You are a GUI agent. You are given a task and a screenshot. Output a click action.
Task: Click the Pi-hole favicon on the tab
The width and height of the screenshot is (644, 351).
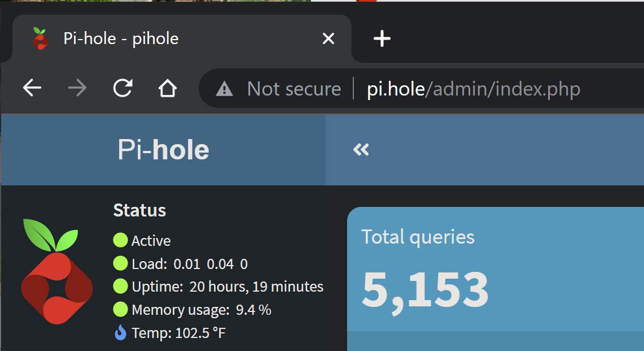tap(40, 38)
